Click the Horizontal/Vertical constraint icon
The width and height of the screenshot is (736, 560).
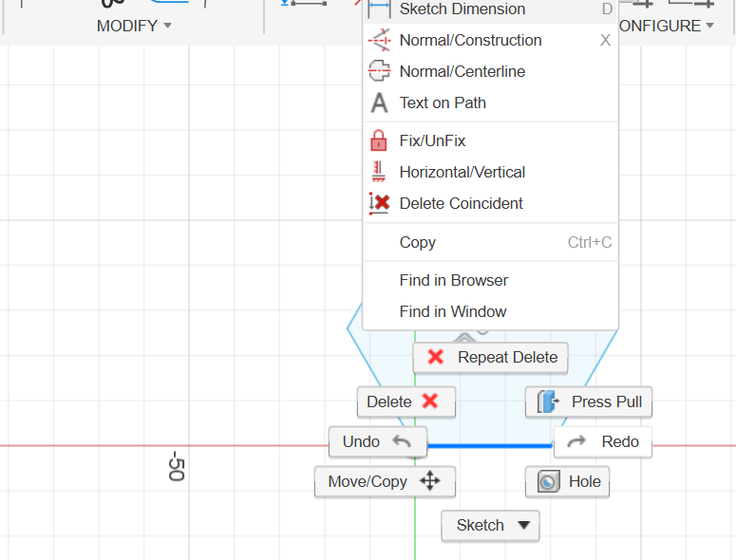pyautogui.click(x=378, y=172)
